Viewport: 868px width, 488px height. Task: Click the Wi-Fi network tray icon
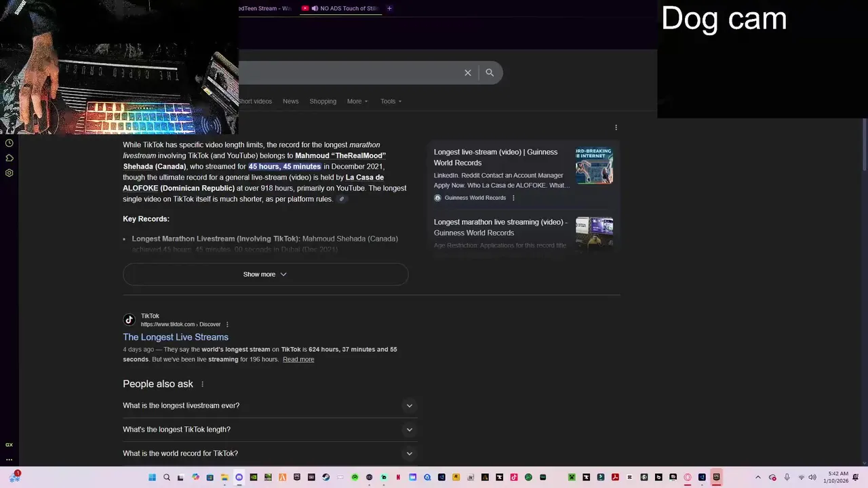(801, 477)
